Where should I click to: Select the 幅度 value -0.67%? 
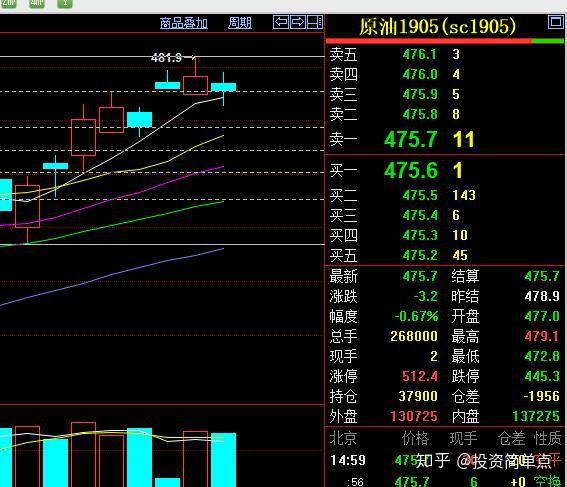pyautogui.click(x=416, y=317)
